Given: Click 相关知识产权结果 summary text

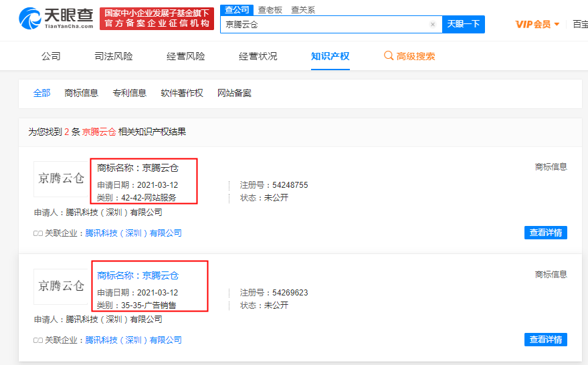Looking at the screenshot, I should pyautogui.click(x=152, y=132).
